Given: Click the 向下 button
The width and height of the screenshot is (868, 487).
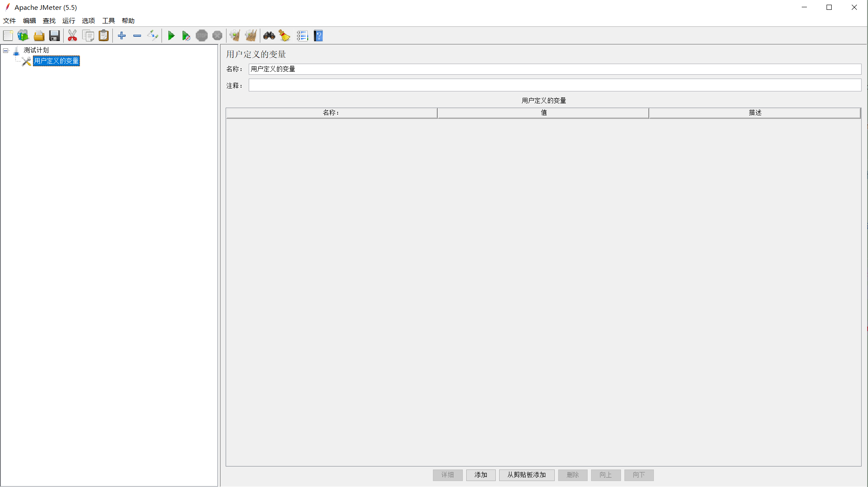Looking at the screenshot, I should (x=639, y=475).
